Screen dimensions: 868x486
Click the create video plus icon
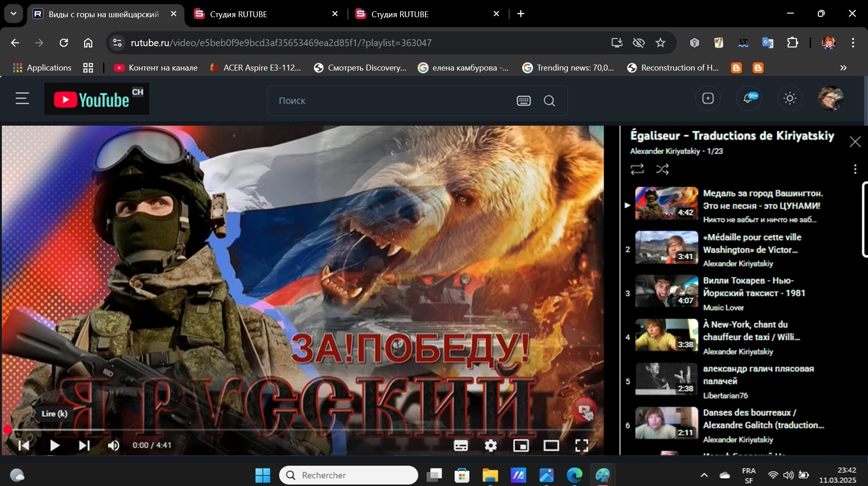click(x=708, y=98)
